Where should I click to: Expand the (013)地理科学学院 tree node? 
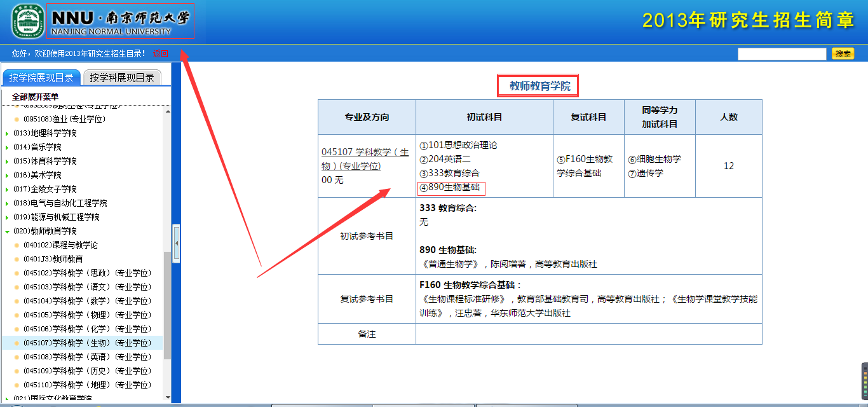coord(8,132)
